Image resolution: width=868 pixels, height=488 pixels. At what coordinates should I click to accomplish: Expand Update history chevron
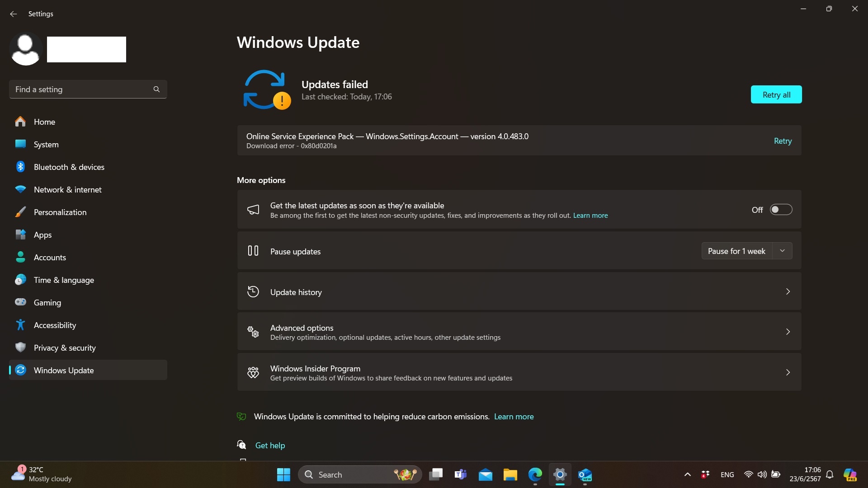pos(788,291)
